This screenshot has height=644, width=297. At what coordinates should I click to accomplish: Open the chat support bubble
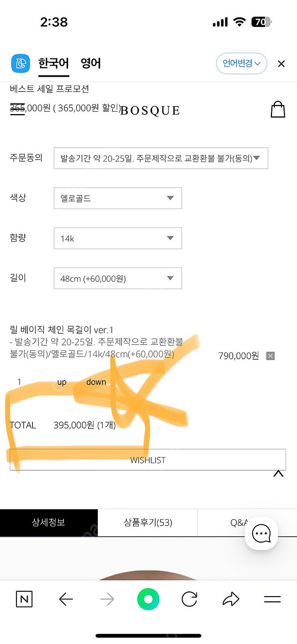pos(261,533)
